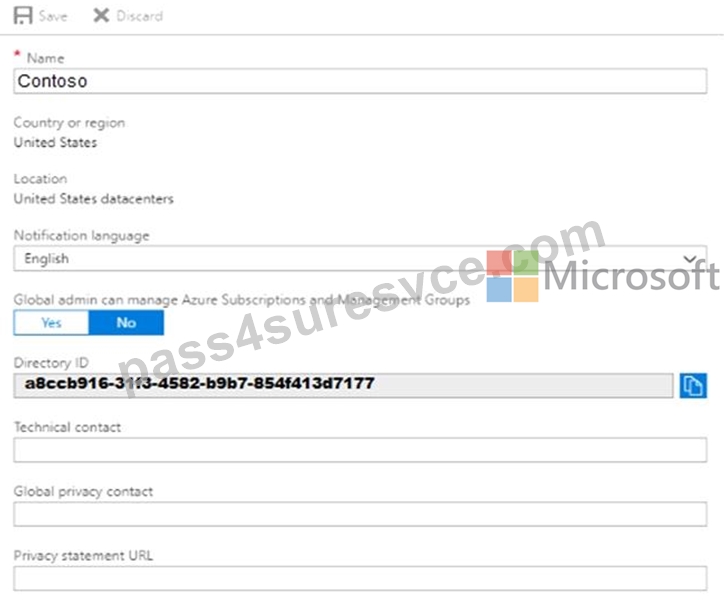Click the Privacy statement URL input field

360,578
